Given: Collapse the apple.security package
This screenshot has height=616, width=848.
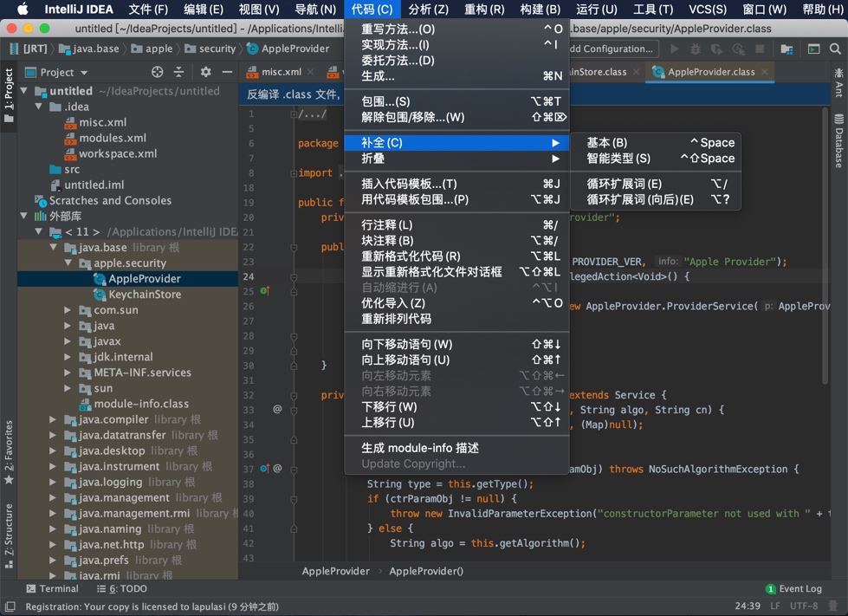Looking at the screenshot, I should pos(66,263).
